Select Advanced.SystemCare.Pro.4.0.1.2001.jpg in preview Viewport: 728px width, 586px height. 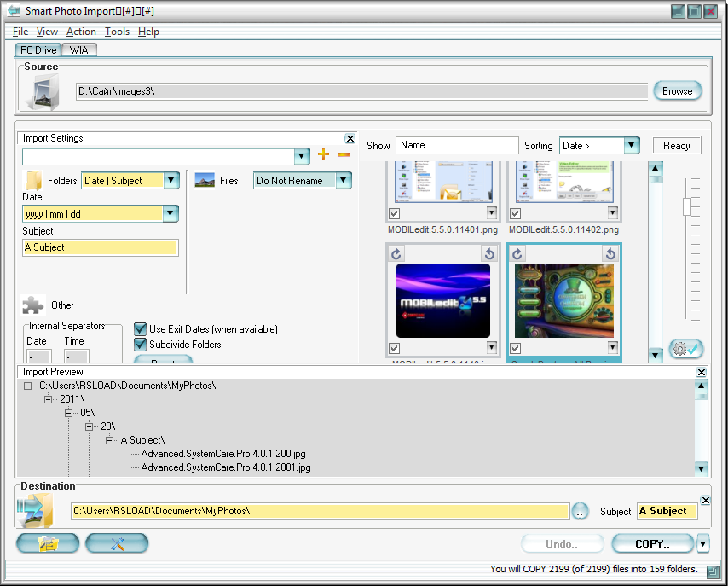coord(226,467)
